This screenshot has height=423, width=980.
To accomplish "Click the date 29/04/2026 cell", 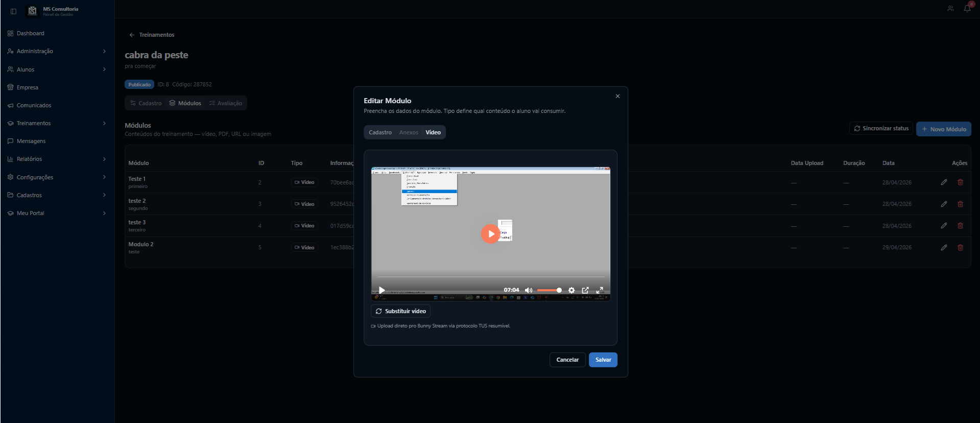I will click(897, 247).
